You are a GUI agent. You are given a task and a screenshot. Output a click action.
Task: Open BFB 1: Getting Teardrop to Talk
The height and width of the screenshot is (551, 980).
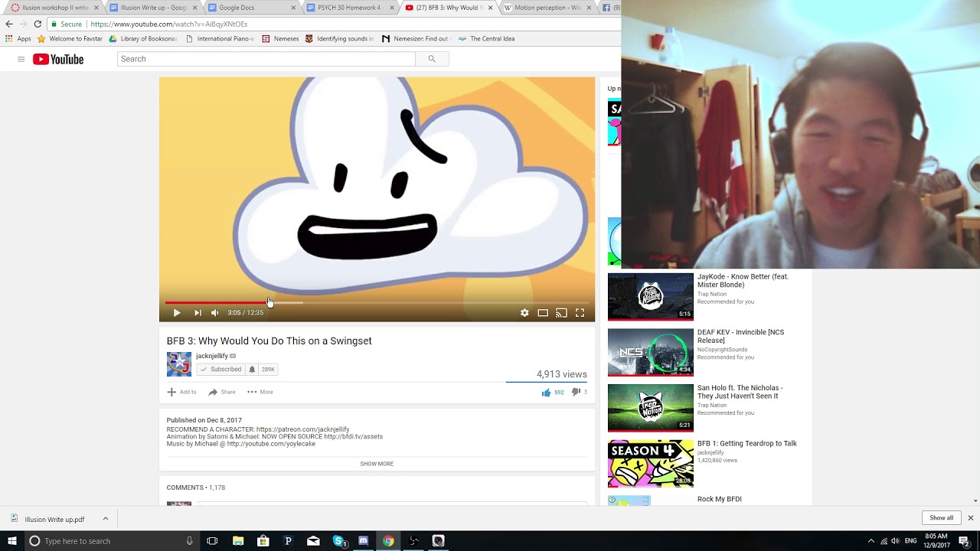coord(747,443)
